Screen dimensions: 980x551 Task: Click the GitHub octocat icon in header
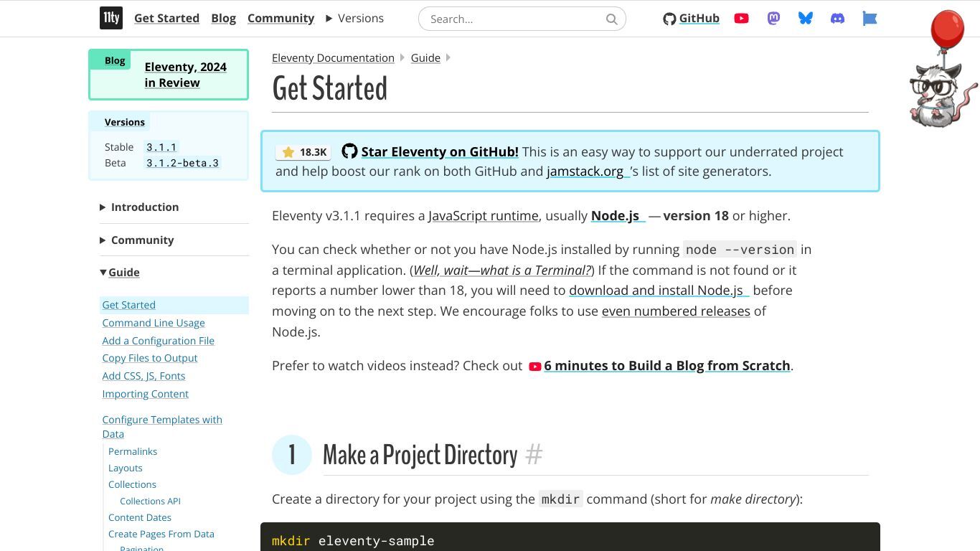(669, 19)
